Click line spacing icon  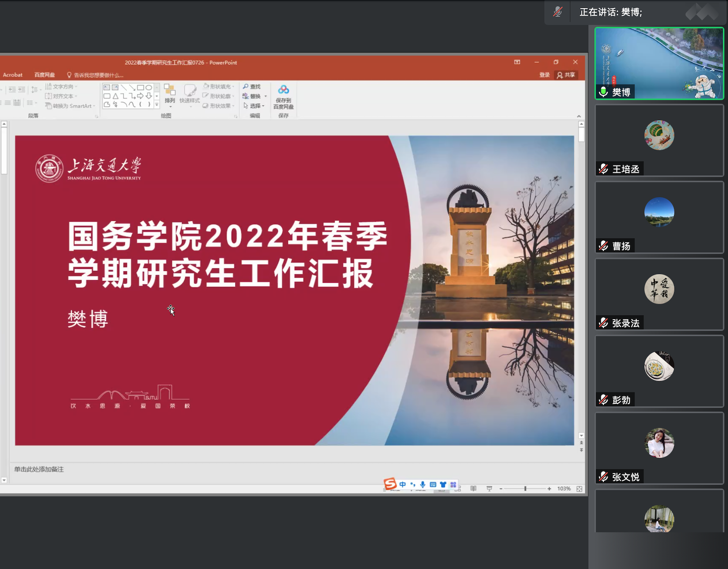[35, 90]
